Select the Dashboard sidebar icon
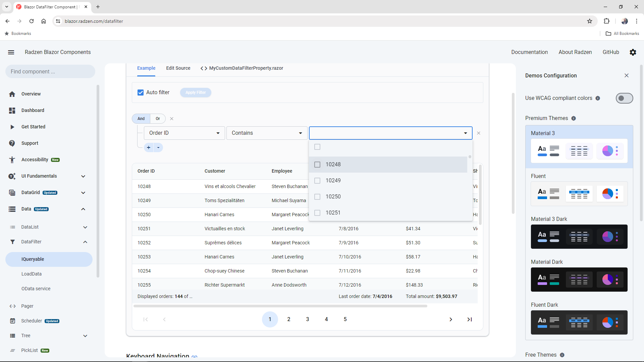Image resolution: width=644 pixels, height=362 pixels. [12, 110]
